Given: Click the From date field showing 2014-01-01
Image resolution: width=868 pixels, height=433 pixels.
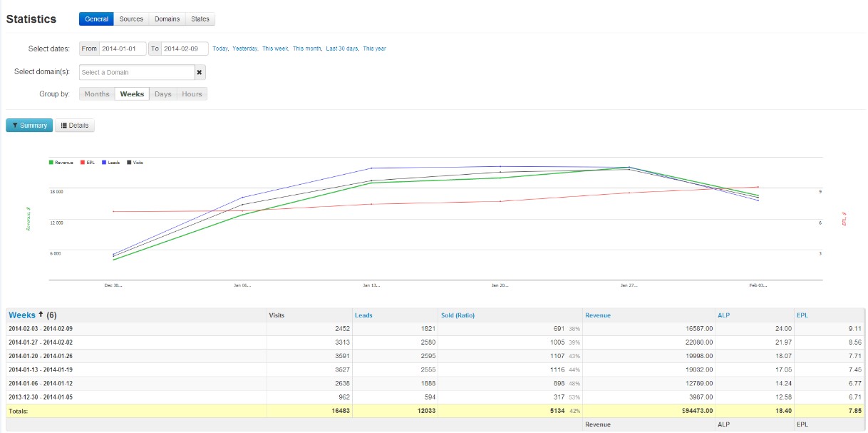Looking at the screenshot, I should tap(123, 49).
